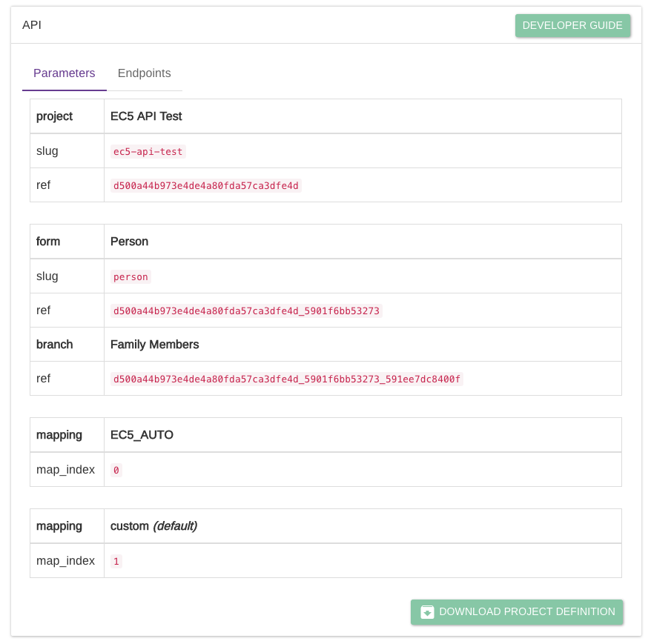Click the EC5_AUTO map_index value 0
The image size is (651, 644).
click(x=116, y=471)
